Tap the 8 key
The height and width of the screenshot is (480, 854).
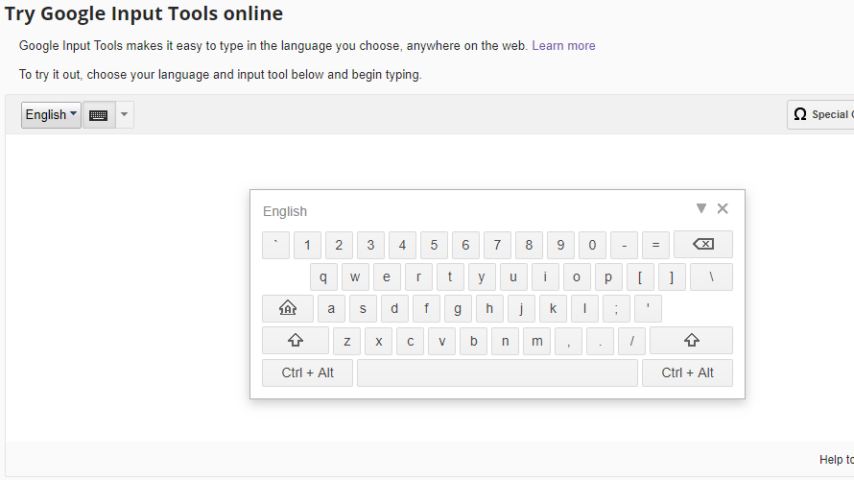528,245
